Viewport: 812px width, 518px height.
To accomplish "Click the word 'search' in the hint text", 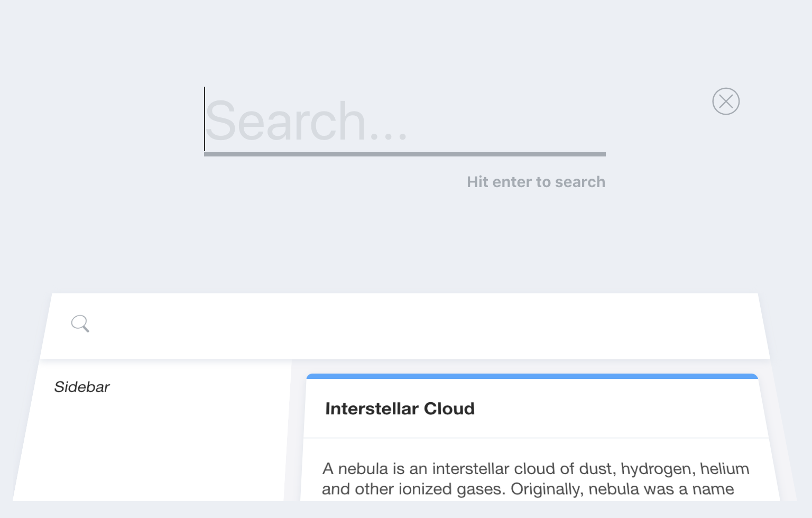I will (x=580, y=182).
